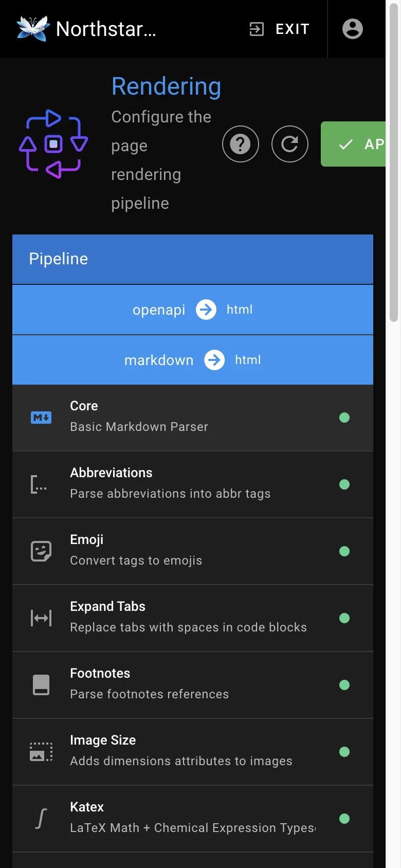Screen dimensions: 401x868
Task: Click the Abbreviations bracket icon
Action: [x=39, y=484]
